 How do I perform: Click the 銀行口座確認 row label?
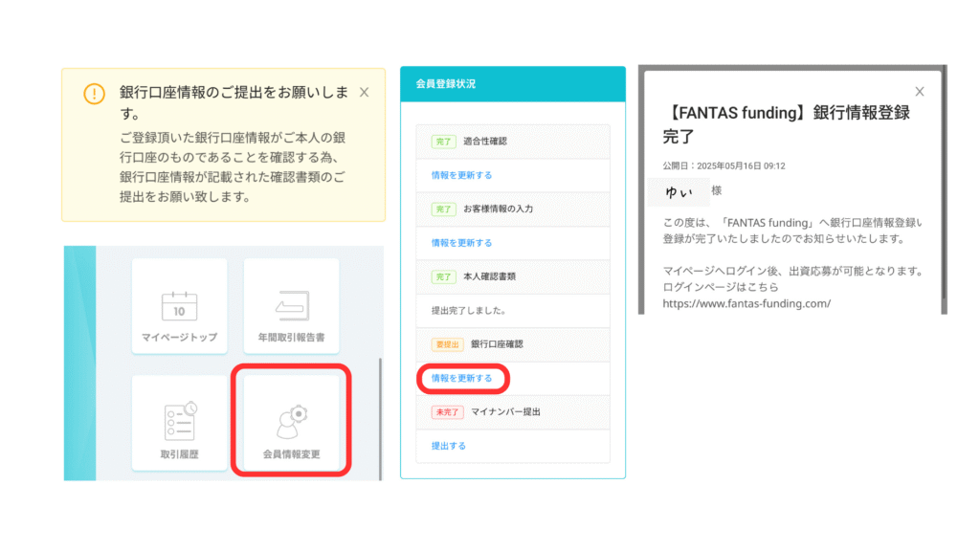pos(497,344)
